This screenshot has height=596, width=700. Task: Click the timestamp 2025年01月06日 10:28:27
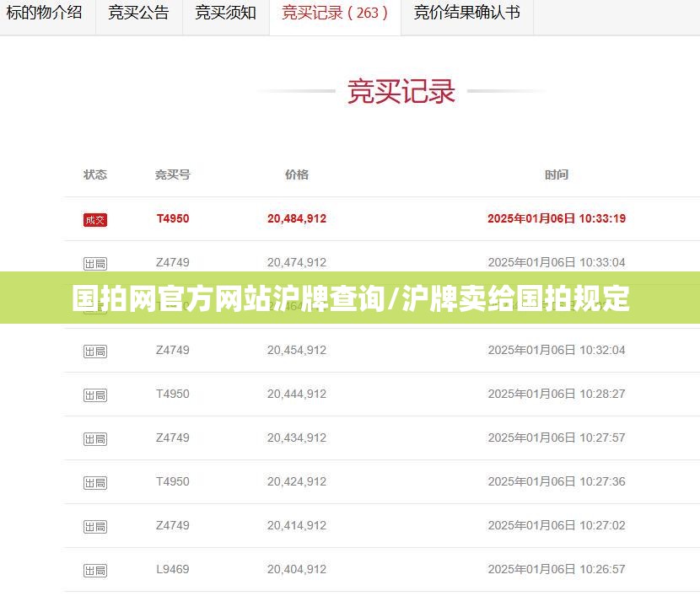coord(557,394)
